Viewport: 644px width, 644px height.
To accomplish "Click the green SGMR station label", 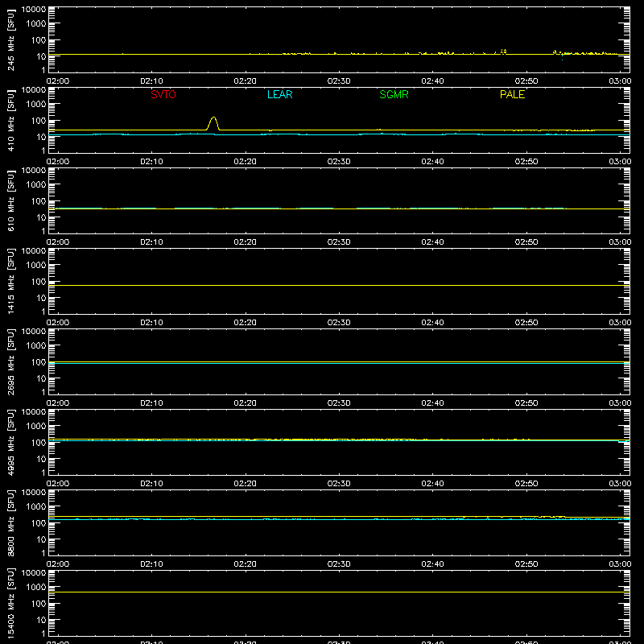I will pos(394,94).
